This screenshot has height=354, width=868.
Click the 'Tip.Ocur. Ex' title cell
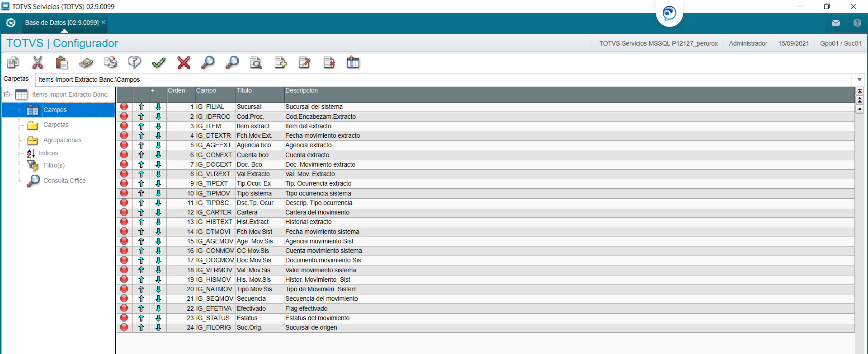click(260, 183)
